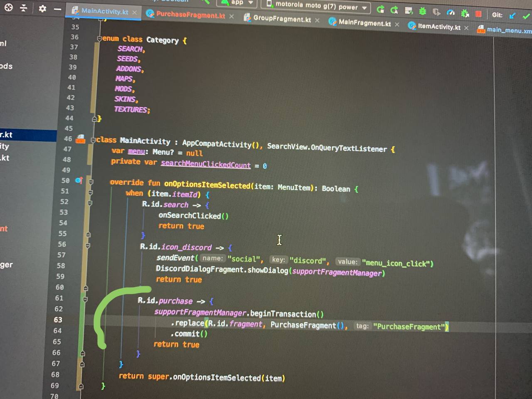Click SearchView.OnQueryTextListener in class declaration
The image size is (532, 399).
327,147
